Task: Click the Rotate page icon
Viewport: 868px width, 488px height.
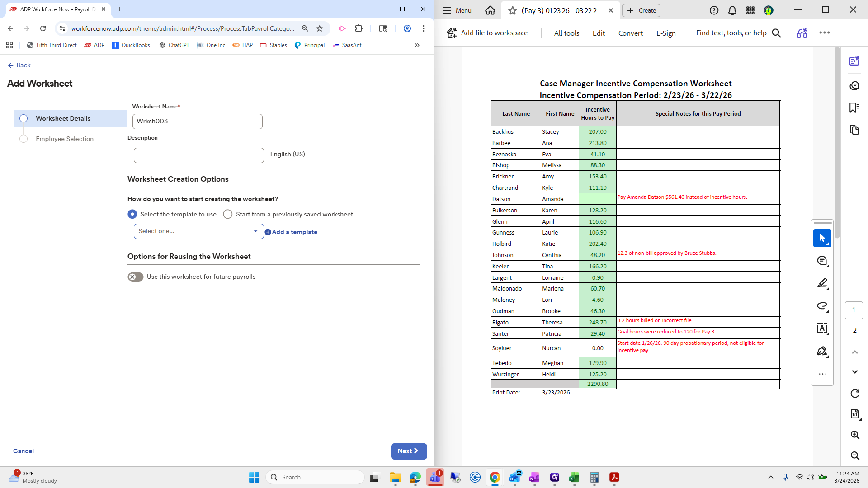Action: (x=854, y=394)
